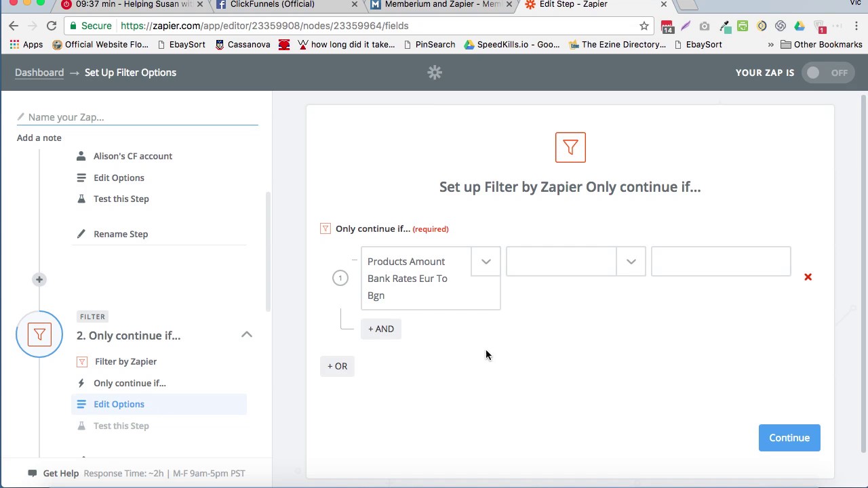Click the Google Drive extension icon

click(x=800, y=26)
